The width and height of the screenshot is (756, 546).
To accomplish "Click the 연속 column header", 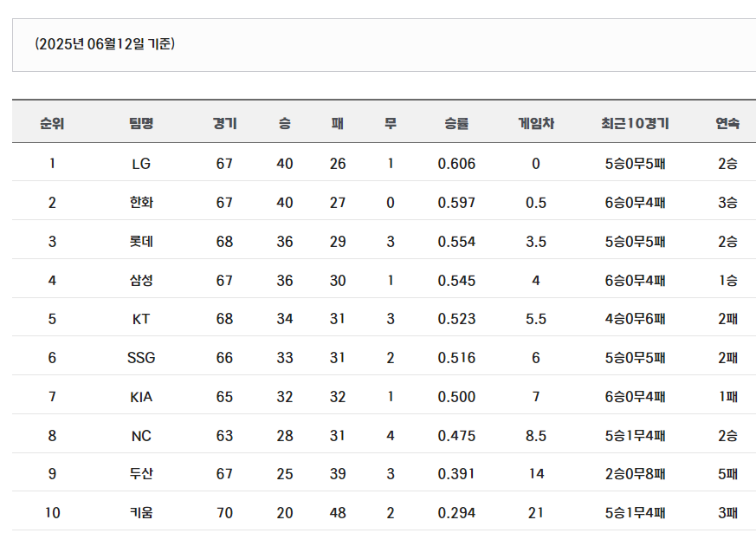I will 727,123.
